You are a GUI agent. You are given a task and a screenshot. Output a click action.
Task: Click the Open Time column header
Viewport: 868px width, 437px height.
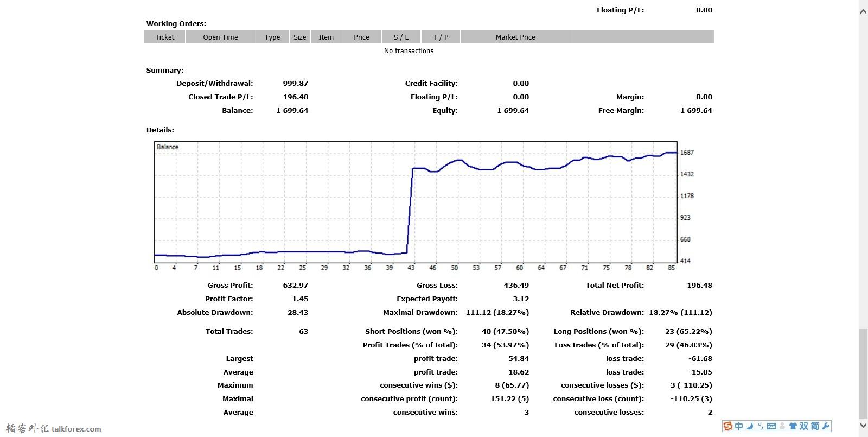tap(220, 37)
